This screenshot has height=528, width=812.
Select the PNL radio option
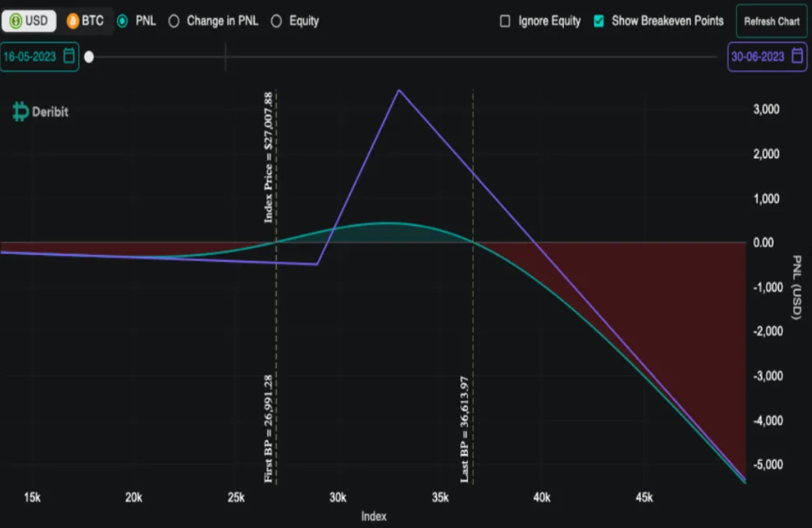click(x=122, y=21)
